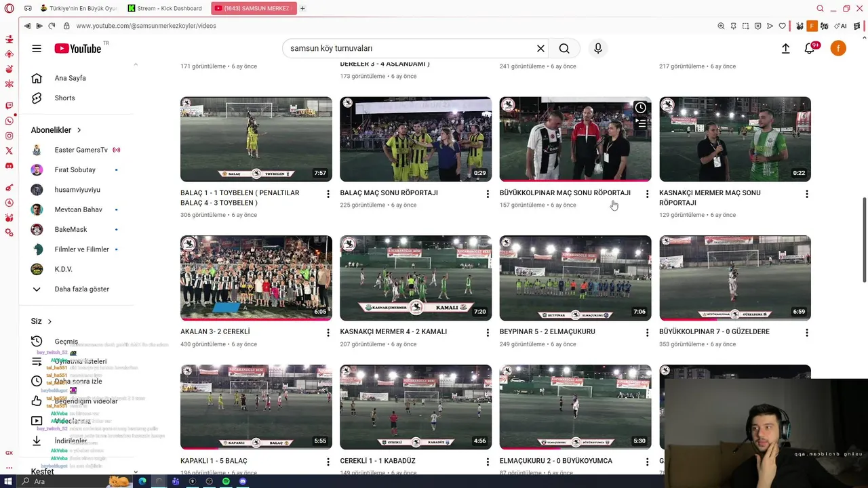The image size is (868, 488).
Task: Open a new browser tab with plus
Action: pos(302,8)
